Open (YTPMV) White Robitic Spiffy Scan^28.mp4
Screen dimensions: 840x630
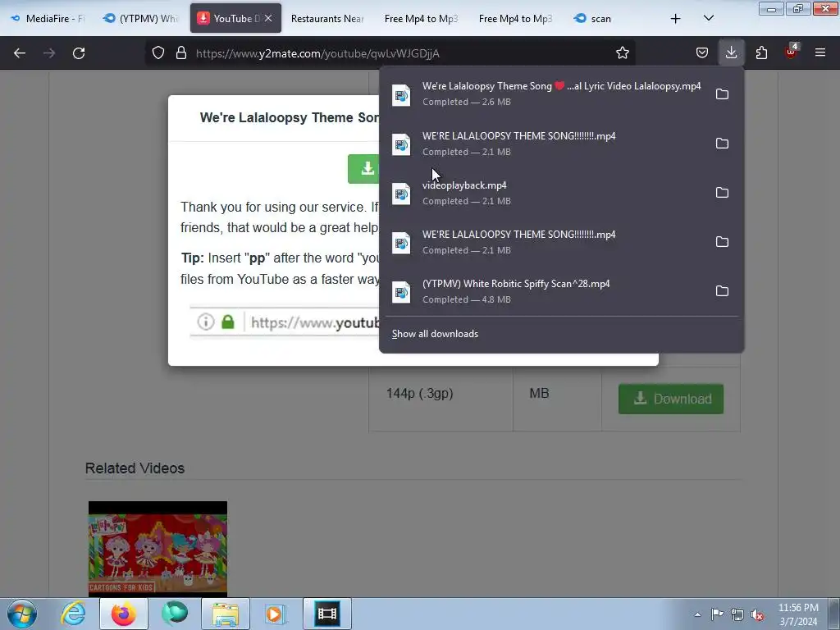545,291
